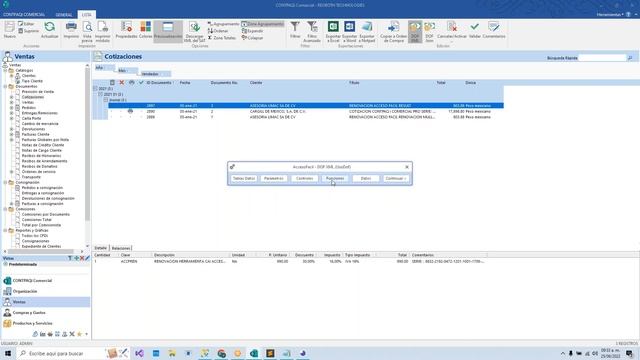Collapse the Reportes y Gráficas folder
This screenshot has height=360, width=640.
coord(5,230)
